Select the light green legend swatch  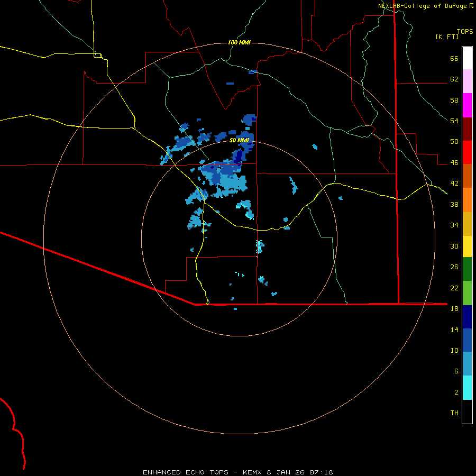click(x=467, y=293)
